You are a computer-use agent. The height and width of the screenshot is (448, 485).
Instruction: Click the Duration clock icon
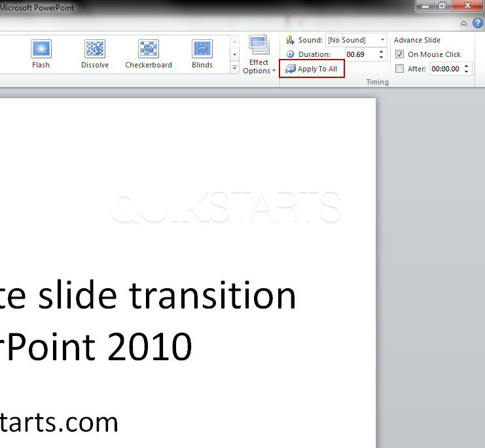pyautogui.click(x=290, y=54)
